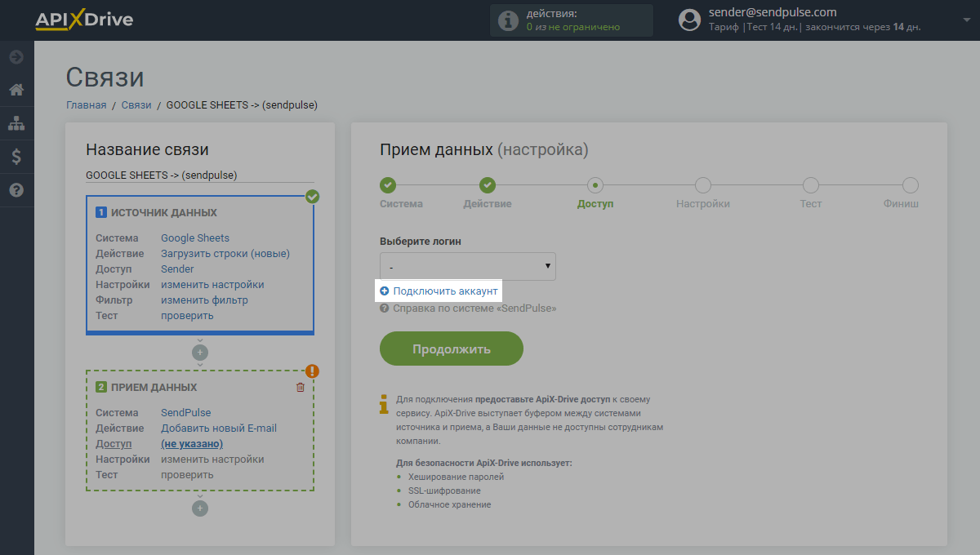
Task: Click Связи breadcrumb link
Action: (x=136, y=105)
